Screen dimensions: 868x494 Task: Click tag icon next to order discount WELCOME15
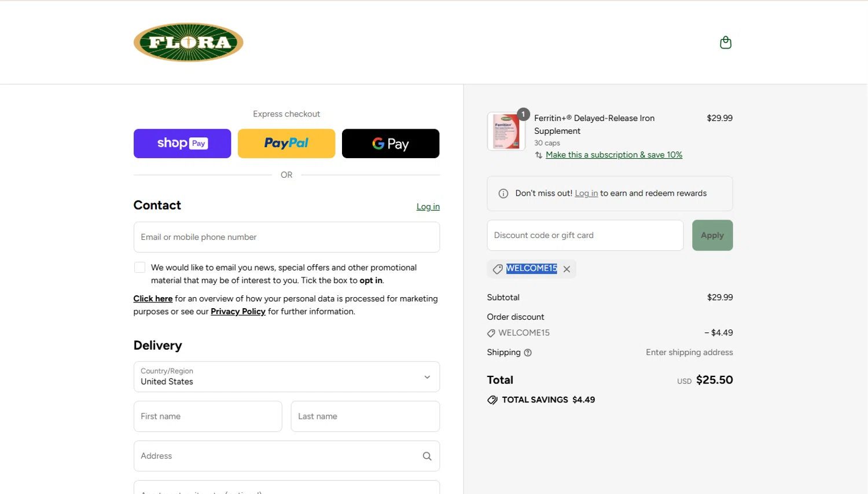click(491, 333)
